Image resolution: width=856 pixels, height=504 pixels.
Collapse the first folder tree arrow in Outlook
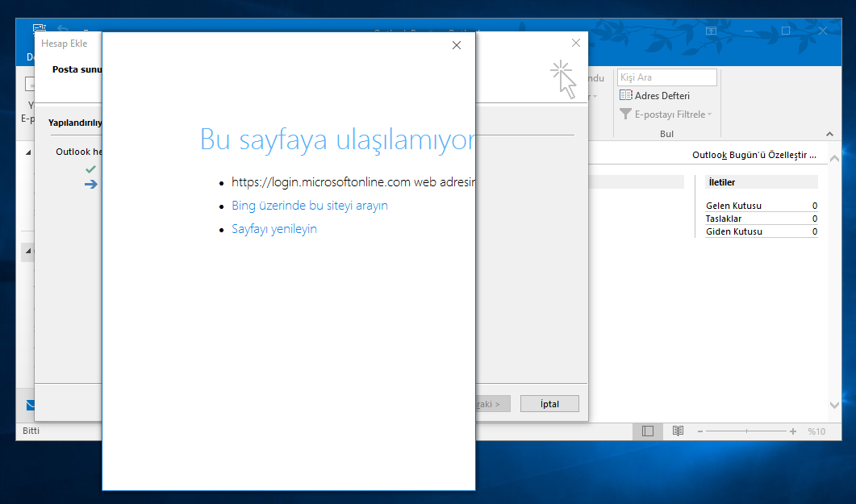pos(28,152)
